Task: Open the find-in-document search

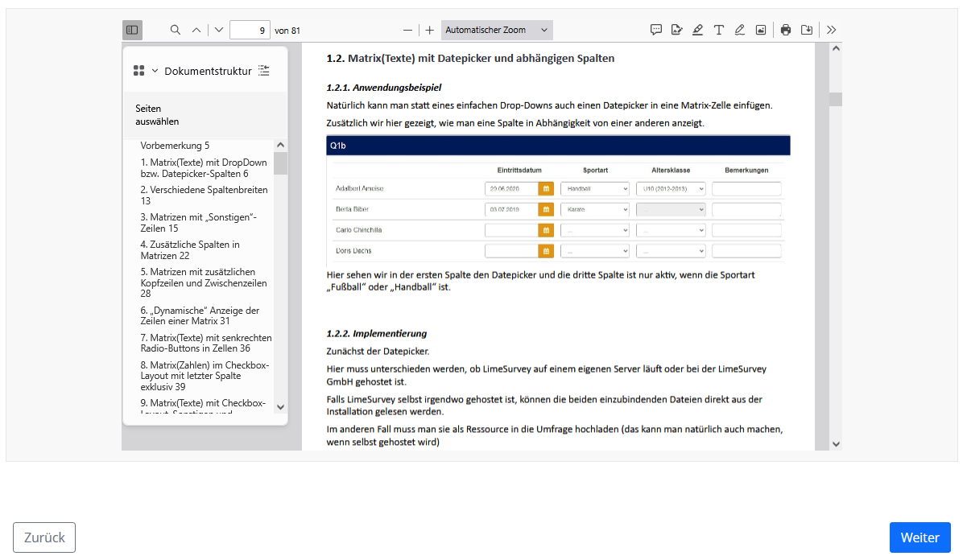Action: click(176, 30)
